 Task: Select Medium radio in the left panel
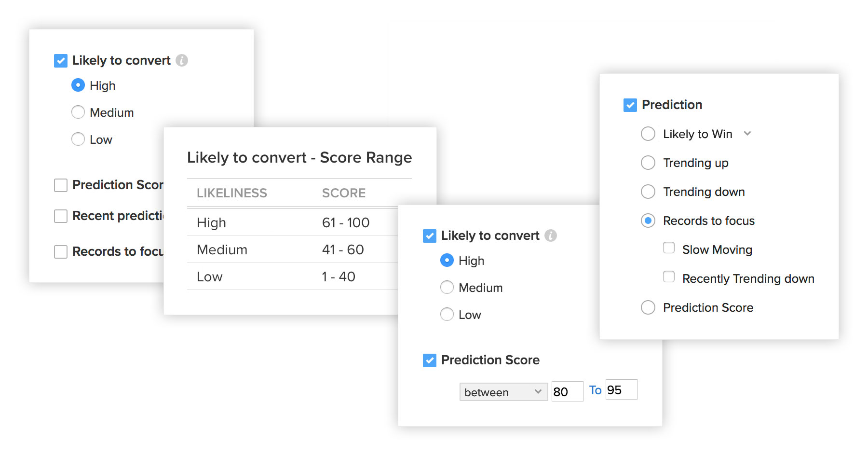click(x=78, y=112)
